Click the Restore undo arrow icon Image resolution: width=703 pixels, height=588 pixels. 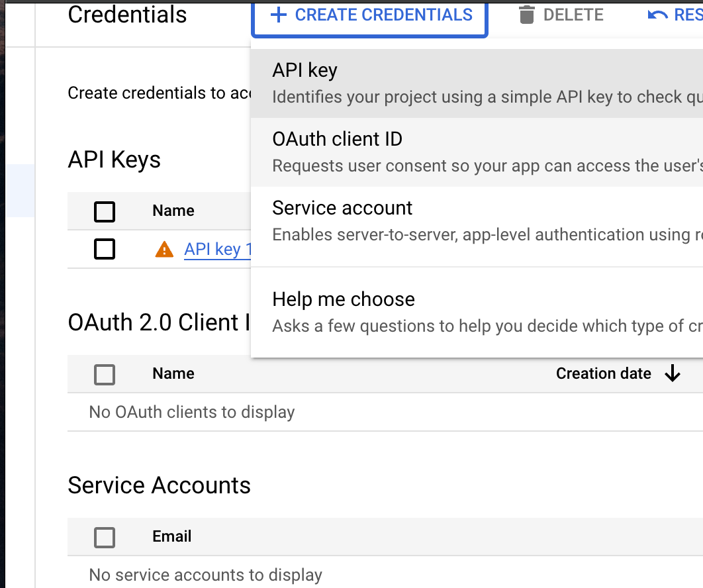tap(657, 15)
